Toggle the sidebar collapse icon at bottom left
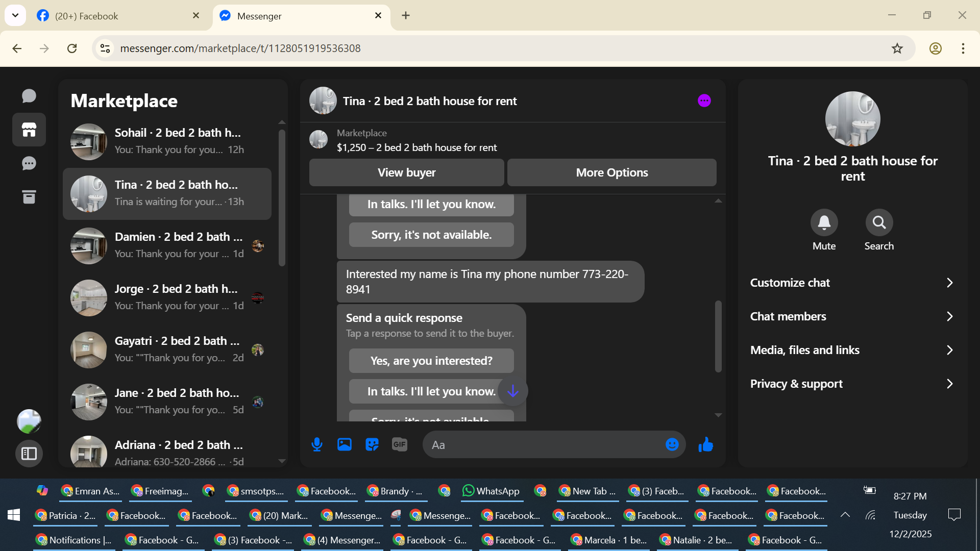This screenshot has height=551, width=980. (29, 453)
